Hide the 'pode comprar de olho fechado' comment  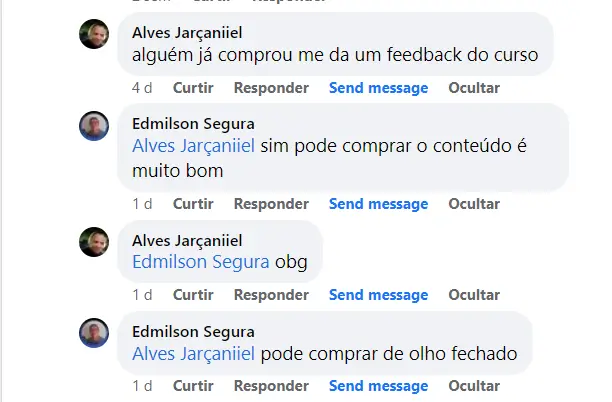click(474, 386)
